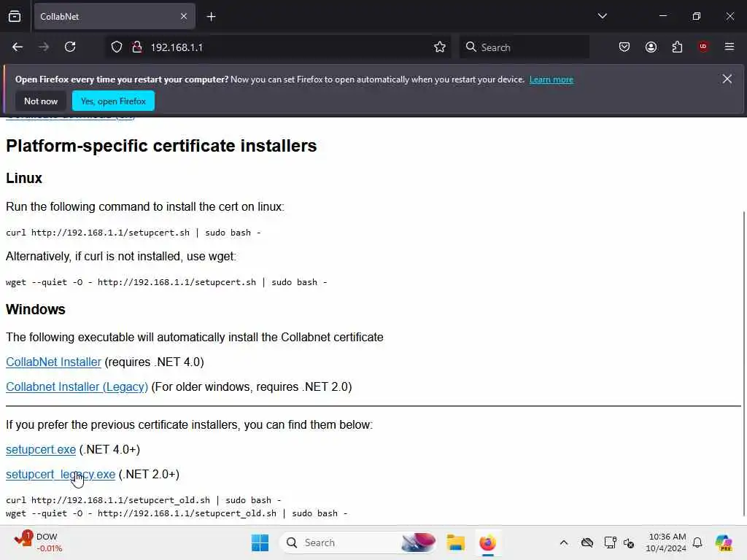Viewport: 747px width, 560px height.
Task: Open Firefox application hamburger menu
Action: 729,47
